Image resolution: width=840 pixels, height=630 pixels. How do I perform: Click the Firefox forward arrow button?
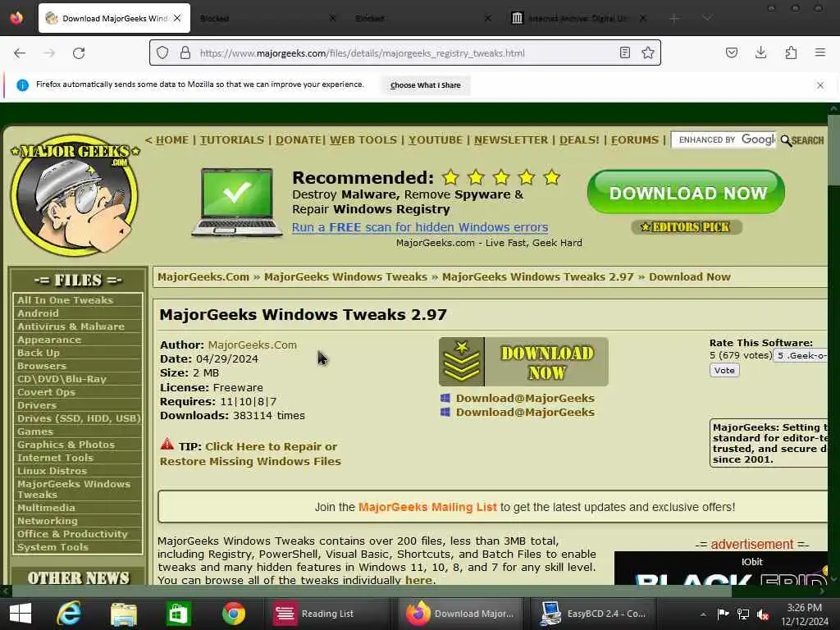click(x=49, y=53)
